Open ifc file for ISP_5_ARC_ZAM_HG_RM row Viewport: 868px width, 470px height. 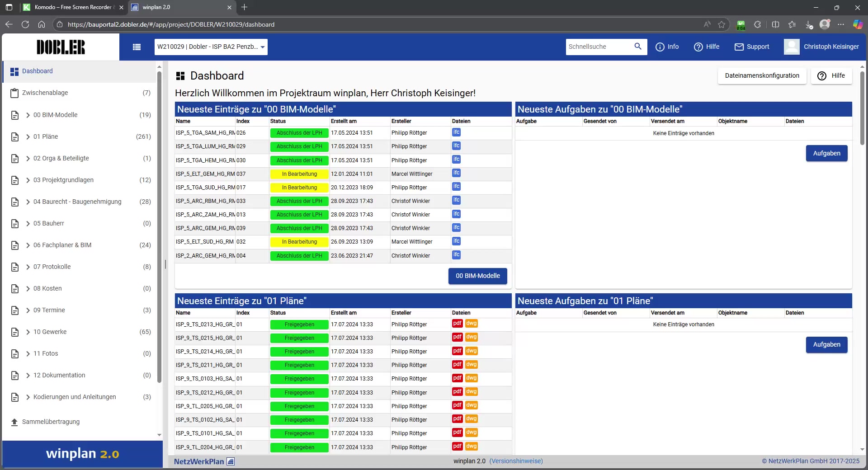456,214
